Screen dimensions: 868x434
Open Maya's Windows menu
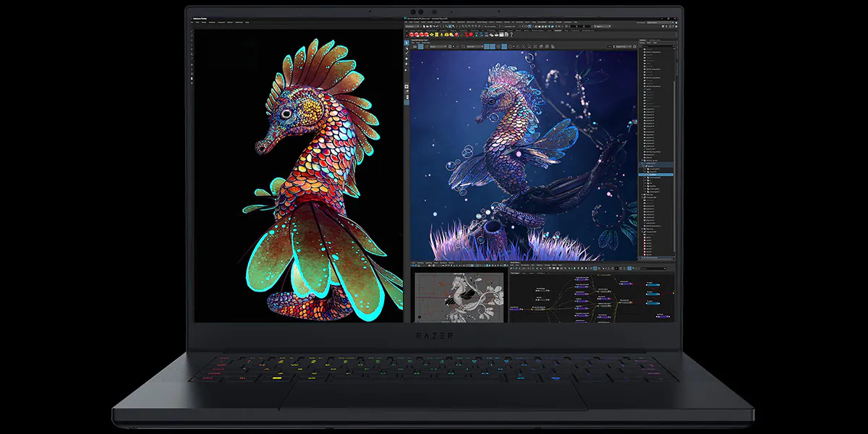click(444, 22)
